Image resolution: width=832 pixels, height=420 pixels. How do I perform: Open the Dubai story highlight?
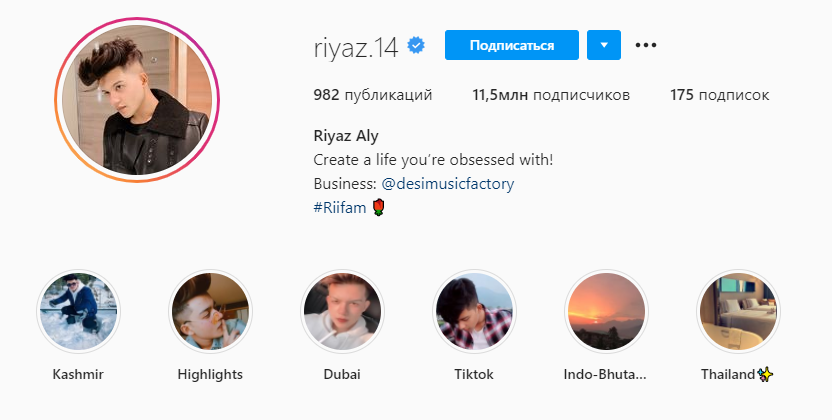(x=342, y=311)
